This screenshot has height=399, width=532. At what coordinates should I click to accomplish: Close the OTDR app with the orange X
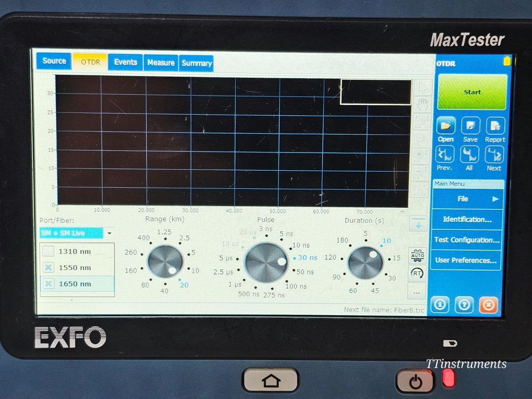coord(488,305)
